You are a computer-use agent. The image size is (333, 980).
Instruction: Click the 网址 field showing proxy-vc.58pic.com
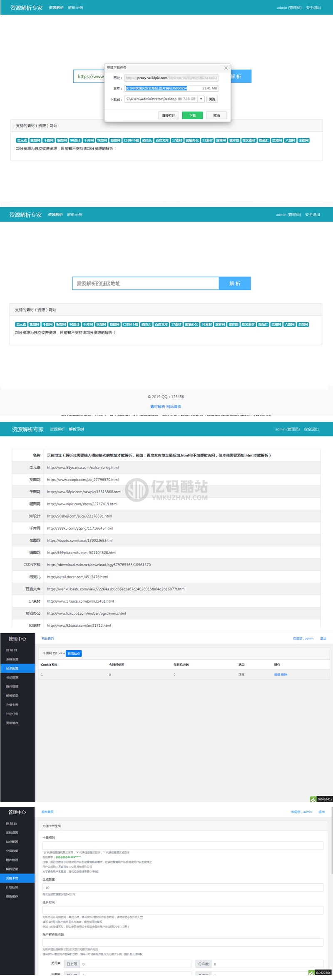tap(171, 78)
